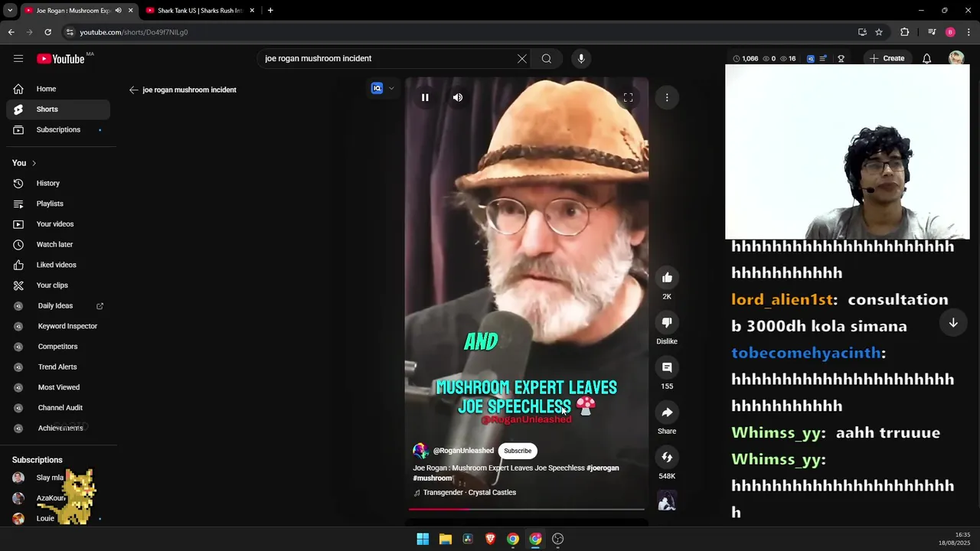Open the Chrome three-dot menu
Image resolution: width=980 pixels, height=551 pixels.
[969, 32]
